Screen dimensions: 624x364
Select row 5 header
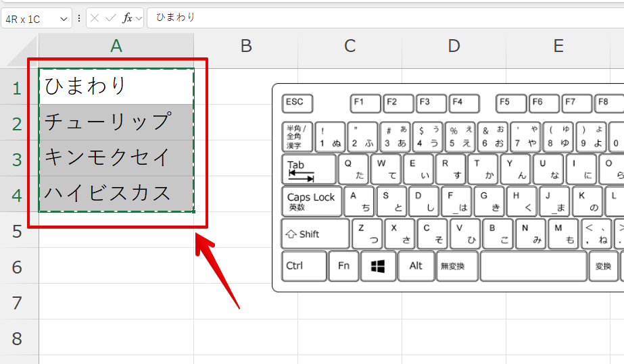[18, 231]
